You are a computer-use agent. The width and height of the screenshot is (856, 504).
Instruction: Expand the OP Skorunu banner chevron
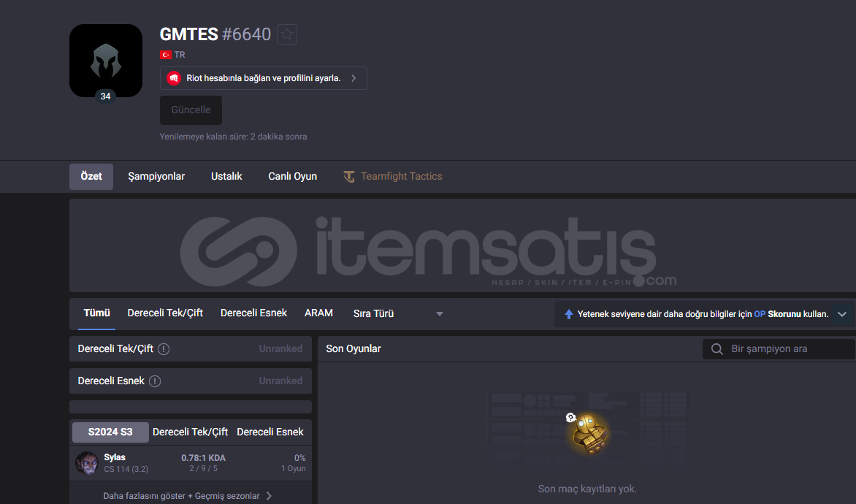(842, 314)
